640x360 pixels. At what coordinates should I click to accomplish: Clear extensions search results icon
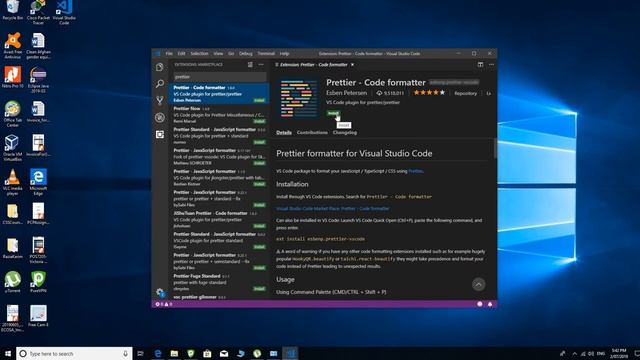tap(250, 64)
